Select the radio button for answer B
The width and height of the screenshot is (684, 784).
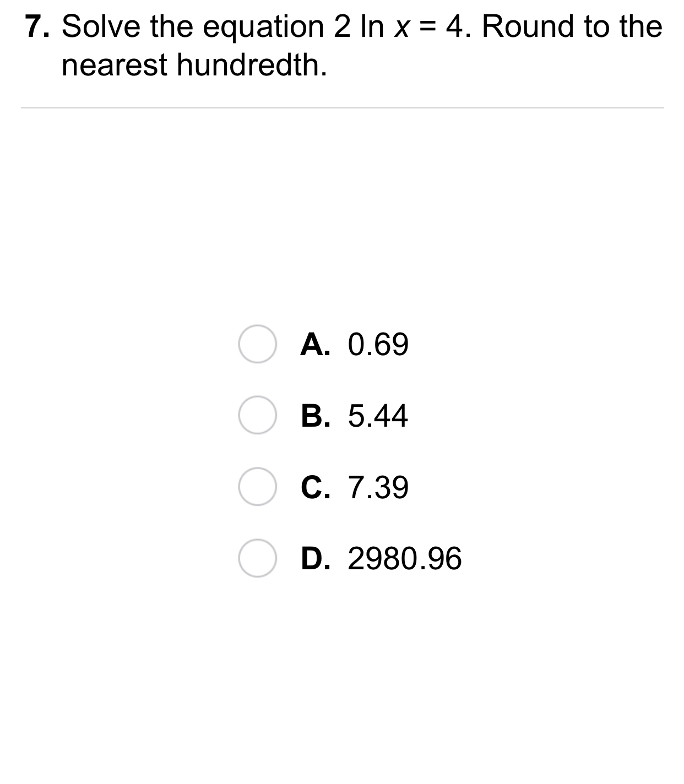tap(257, 416)
